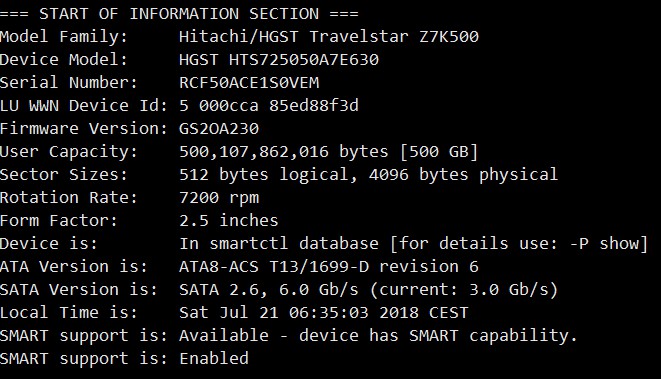Viewport: 661px width, 379px height.
Task: Click the serial number RCF50ACE1S0VEM
Action: (249, 83)
